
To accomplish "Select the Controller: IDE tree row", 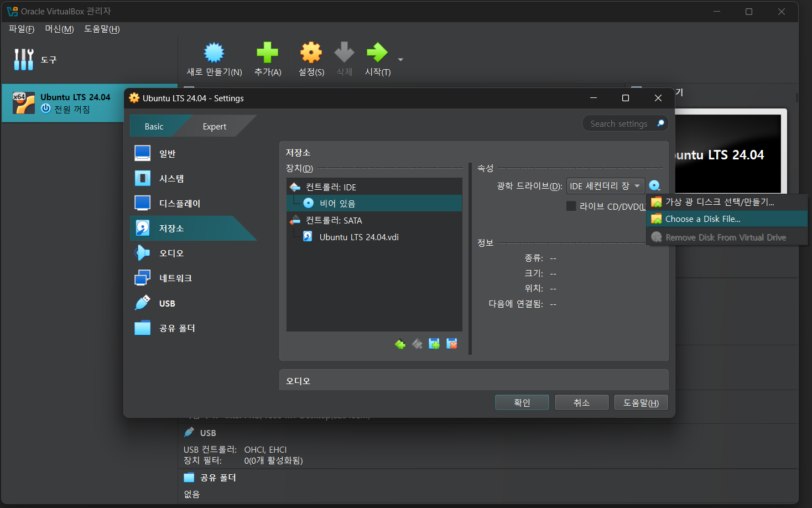I will [x=374, y=187].
